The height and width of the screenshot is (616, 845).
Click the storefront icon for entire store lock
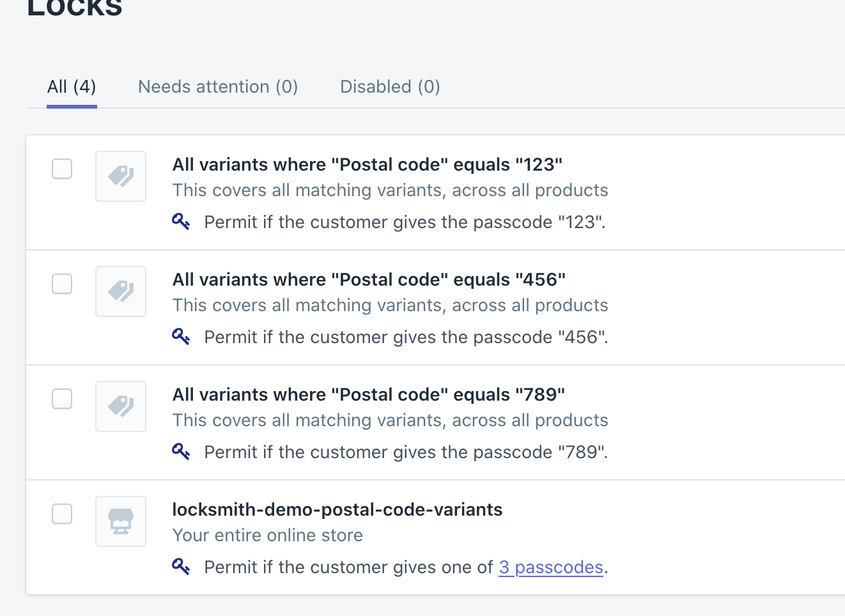[121, 521]
